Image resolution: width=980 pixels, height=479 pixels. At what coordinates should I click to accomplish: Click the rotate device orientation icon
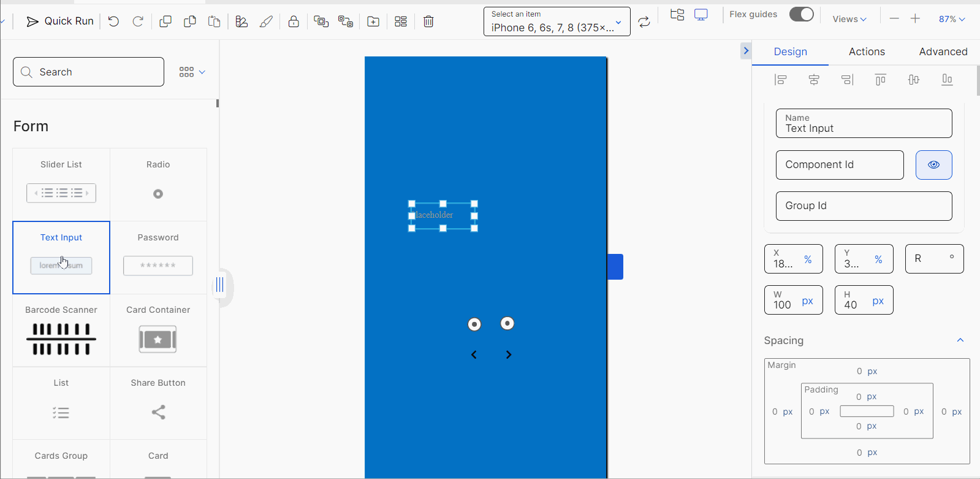pos(644,22)
